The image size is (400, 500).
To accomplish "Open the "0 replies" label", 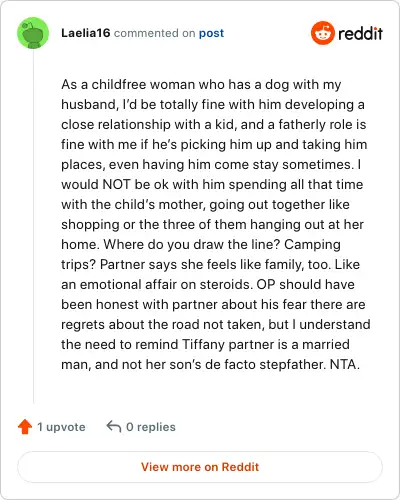I will [x=151, y=427].
